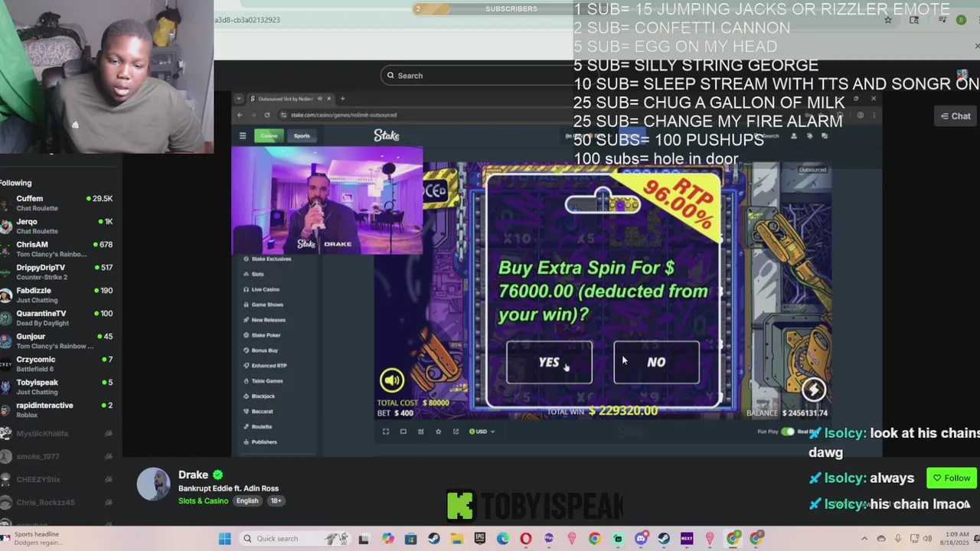
Task: Open ChrisAM in the Following list
Action: pos(57,249)
